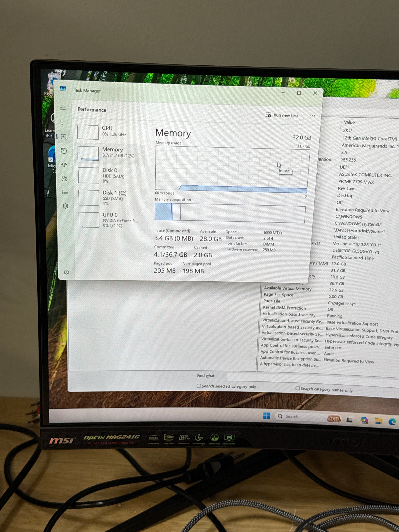
Task: Open App history page in Task Manager
Action: [64, 151]
